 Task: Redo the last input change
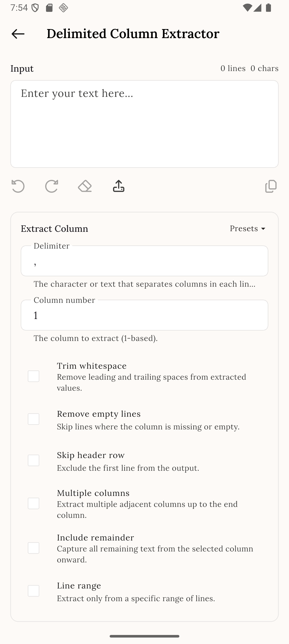52,186
